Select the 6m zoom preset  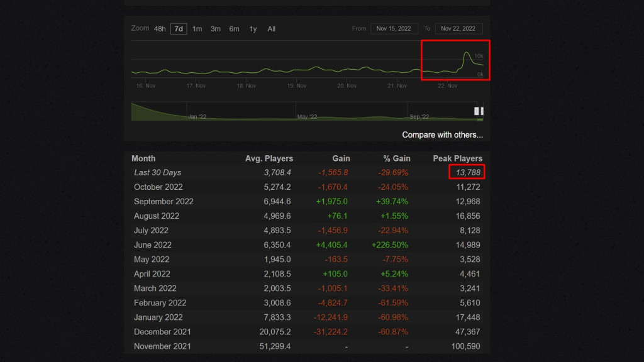pyautogui.click(x=234, y=29)
